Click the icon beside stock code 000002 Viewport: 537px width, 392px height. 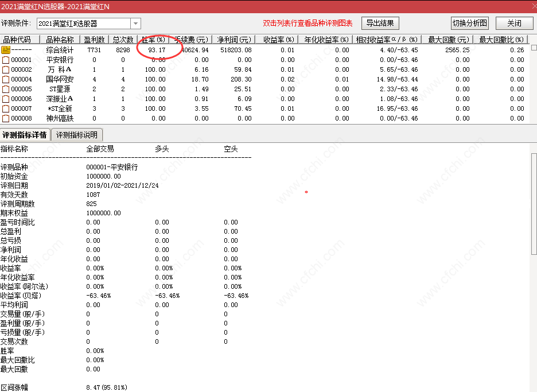[6, 69]
